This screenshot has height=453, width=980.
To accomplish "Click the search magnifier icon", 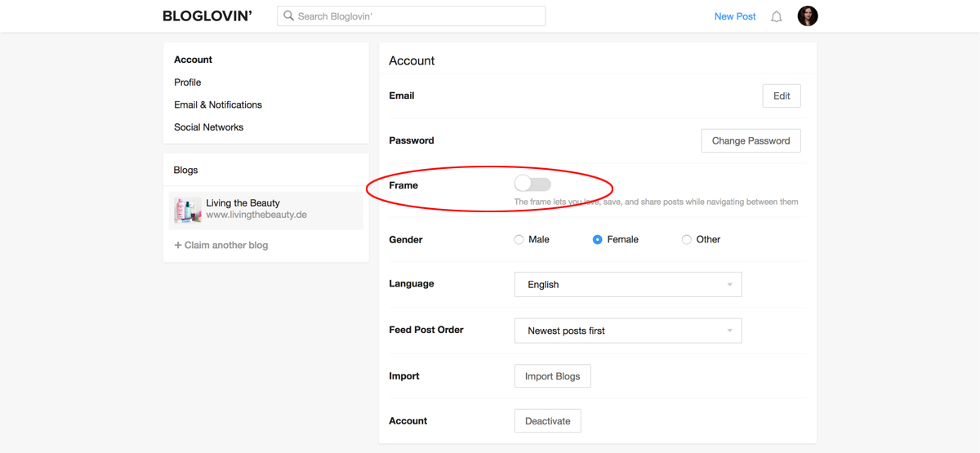I will (288, 16).
